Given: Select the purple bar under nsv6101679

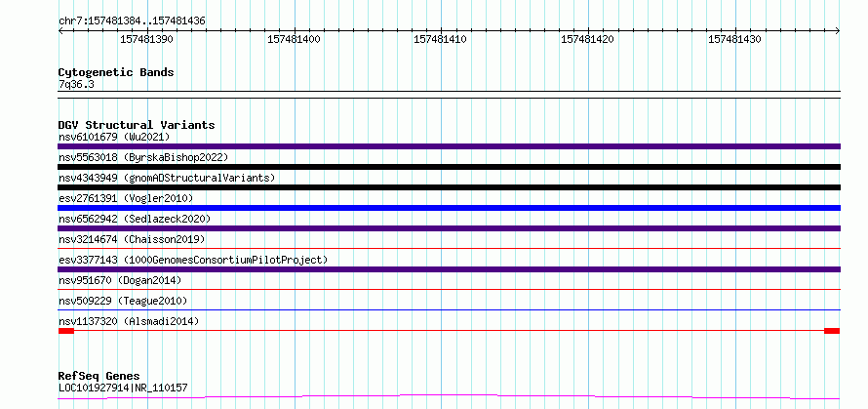Looking at the screenshot, I should coord(449,146).
